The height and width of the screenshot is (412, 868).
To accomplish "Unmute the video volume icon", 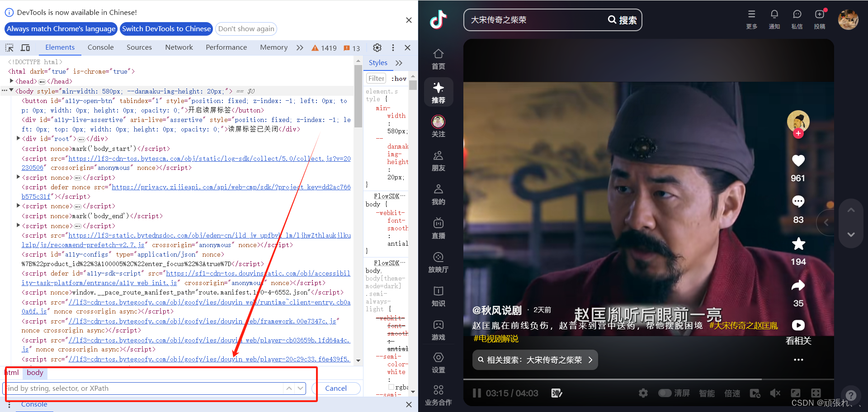I will (x=775, y=393).
